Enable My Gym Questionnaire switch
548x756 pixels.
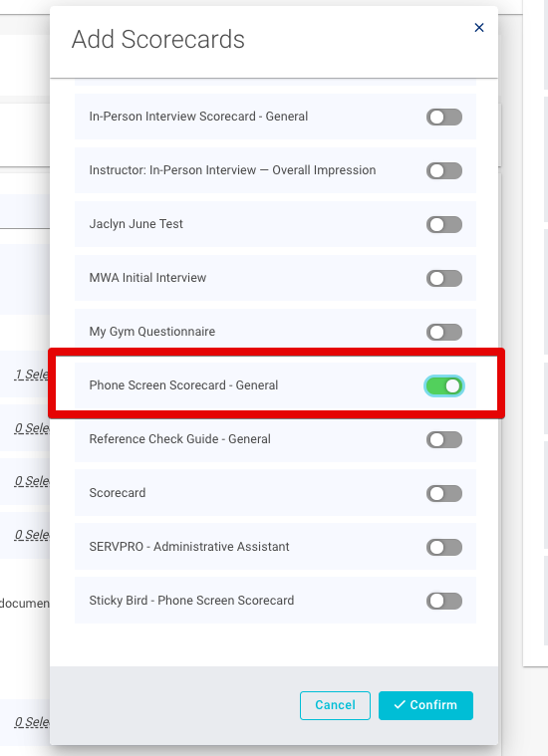coord(444,332)
